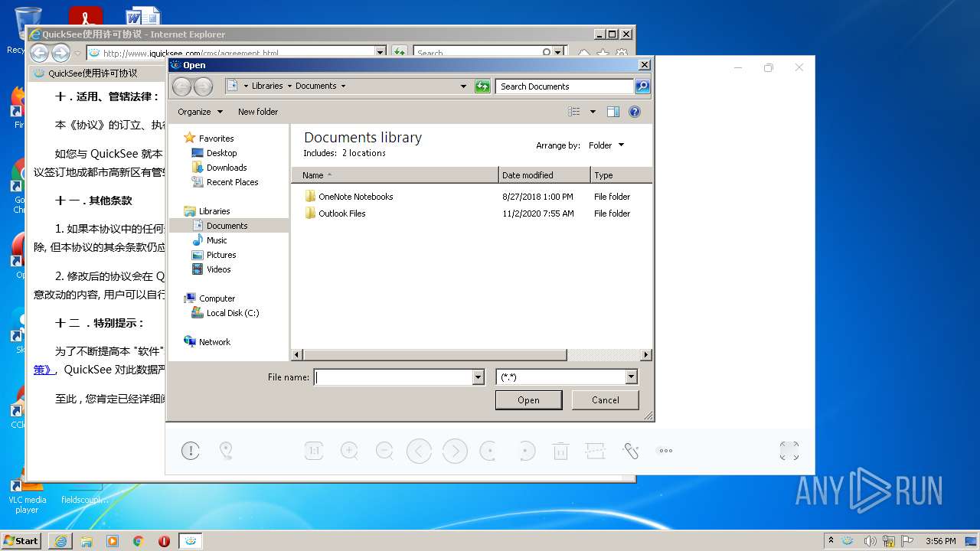Click the File name input field

pos(394,377)
